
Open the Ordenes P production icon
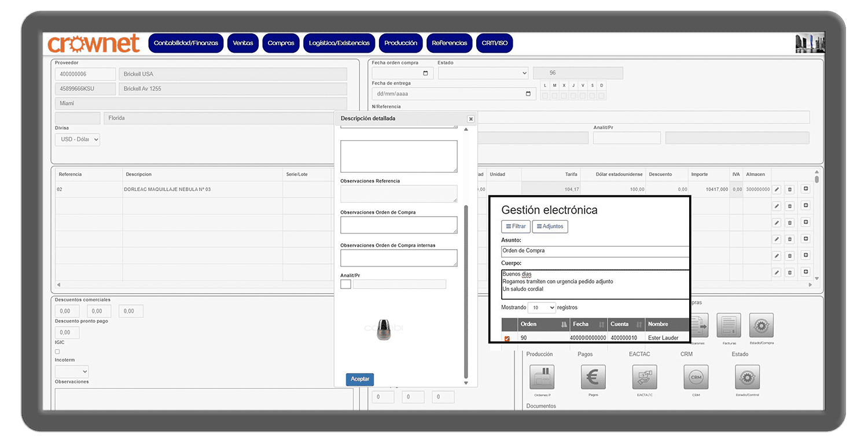542,377
